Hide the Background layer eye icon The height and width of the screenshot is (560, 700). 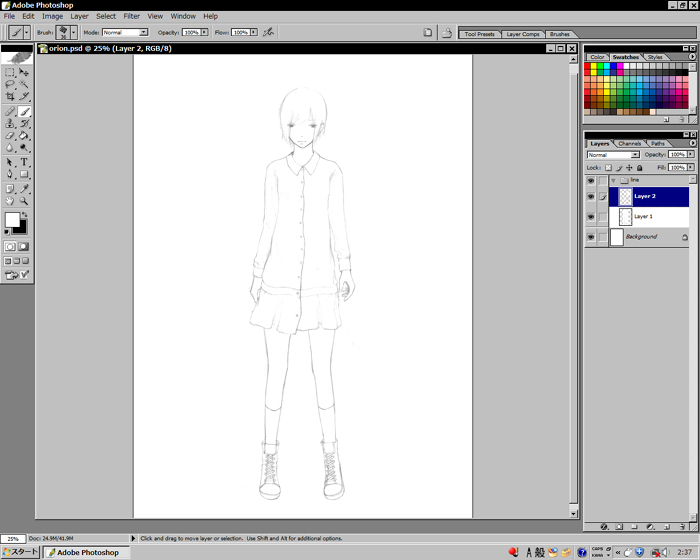pos(591,237)
